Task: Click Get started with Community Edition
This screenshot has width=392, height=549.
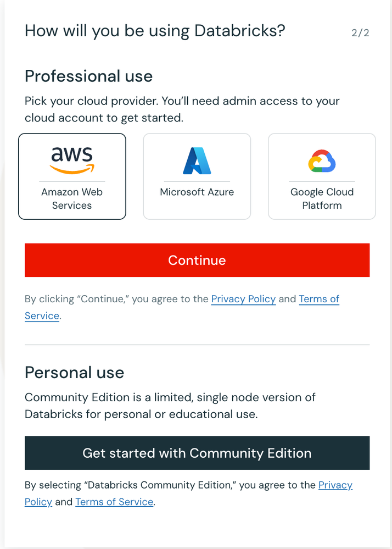Action: (197, 453)
